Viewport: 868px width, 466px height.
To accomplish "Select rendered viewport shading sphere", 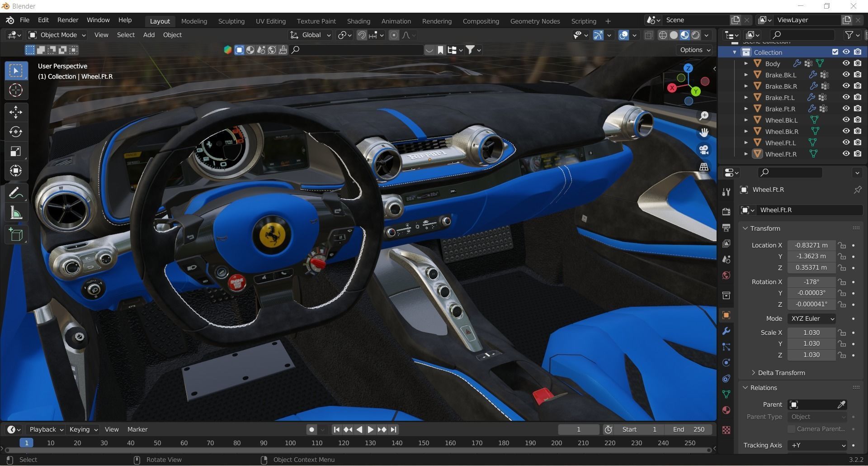I will pos(696,35).
